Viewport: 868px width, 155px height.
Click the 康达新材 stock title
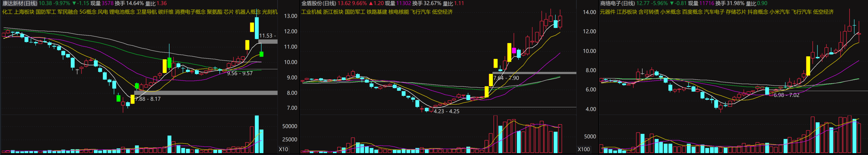(20, 3)
